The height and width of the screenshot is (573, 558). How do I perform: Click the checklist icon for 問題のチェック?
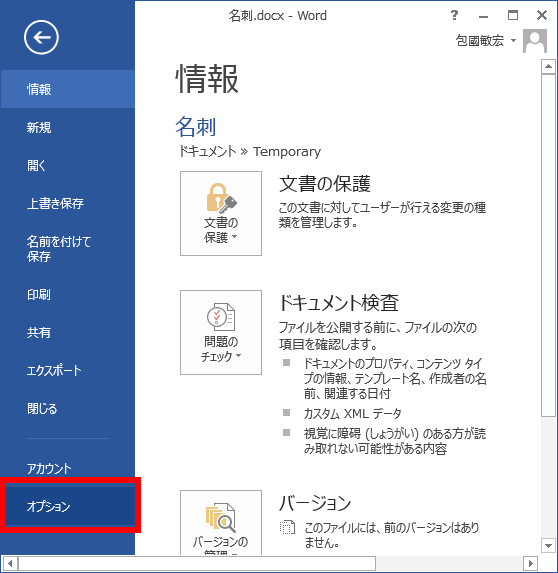click(x=221, y=317)
